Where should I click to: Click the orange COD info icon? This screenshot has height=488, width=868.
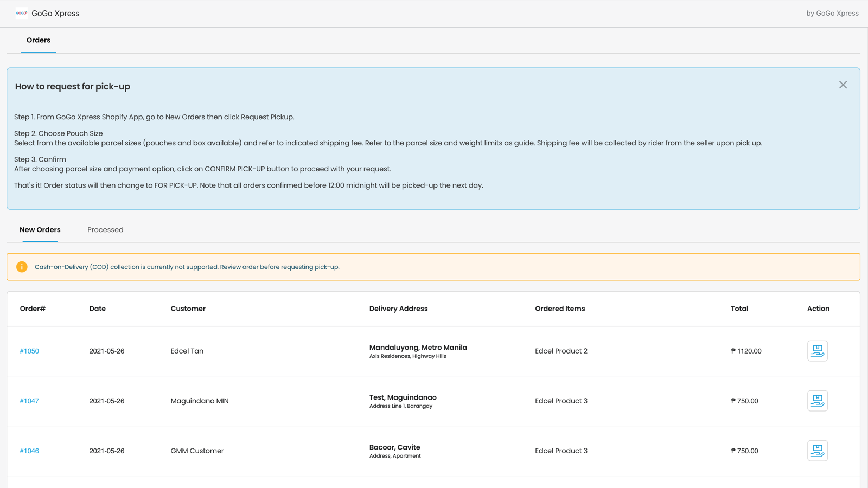[22, 267]
